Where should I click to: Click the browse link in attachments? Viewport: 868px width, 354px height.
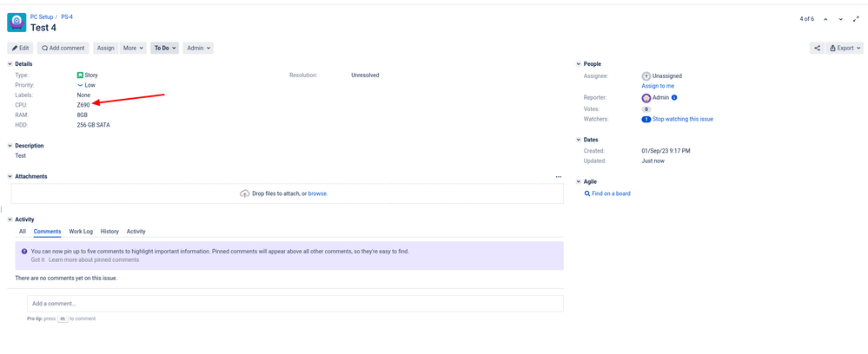click(x=318, y=193)
